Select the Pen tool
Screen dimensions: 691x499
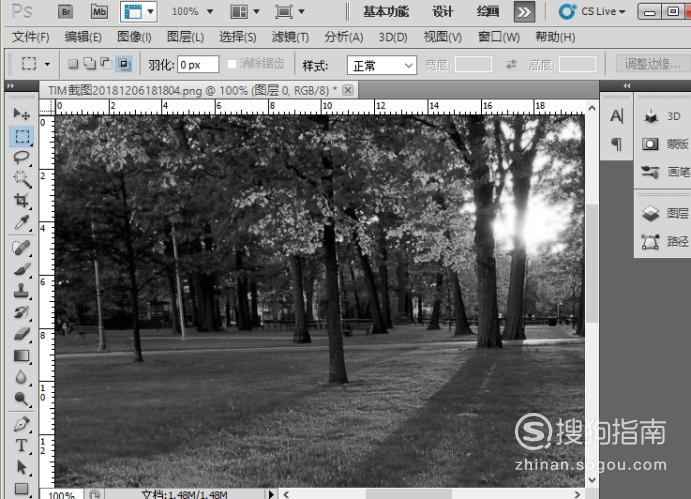21,424
